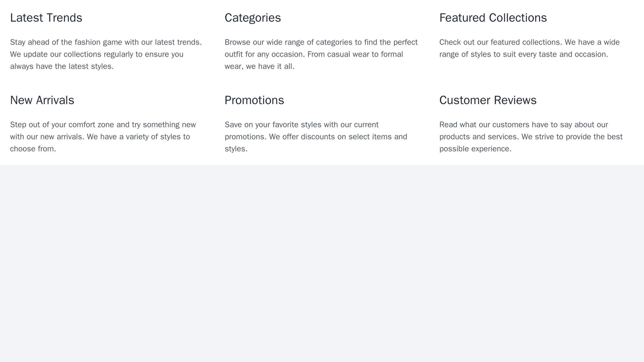Open the Categories section heading
Screen dimensions: 644x362
(x=252, y=18)
